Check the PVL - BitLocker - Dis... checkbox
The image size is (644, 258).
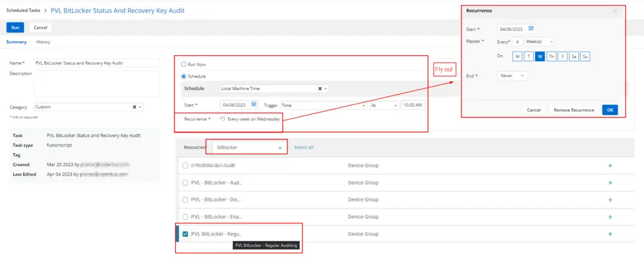pyautogui.click(x=185, y=199)
